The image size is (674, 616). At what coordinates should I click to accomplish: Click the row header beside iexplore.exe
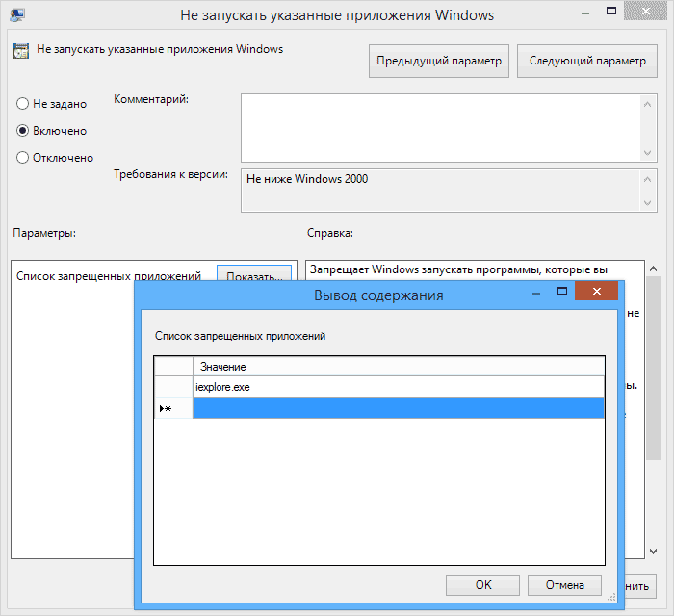tap(173, 387)
